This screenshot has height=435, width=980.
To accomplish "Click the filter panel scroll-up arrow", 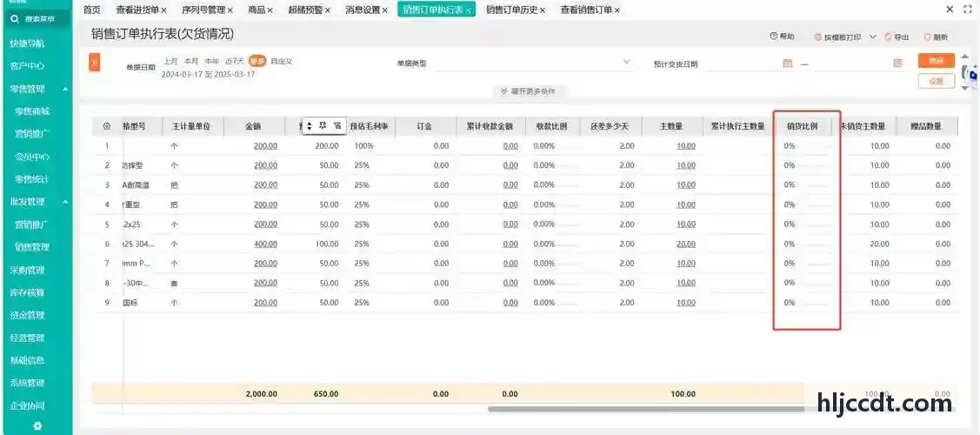I will coord(966,57).
